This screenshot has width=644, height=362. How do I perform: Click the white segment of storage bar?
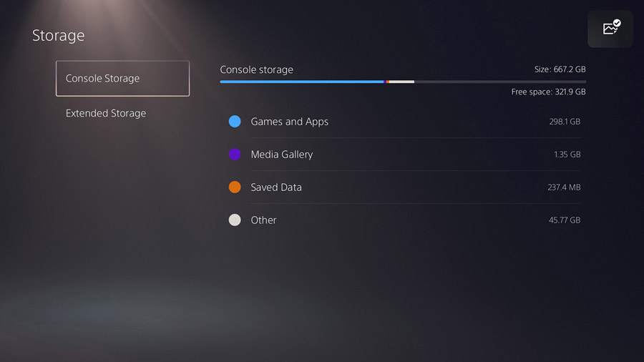[401, 82]
